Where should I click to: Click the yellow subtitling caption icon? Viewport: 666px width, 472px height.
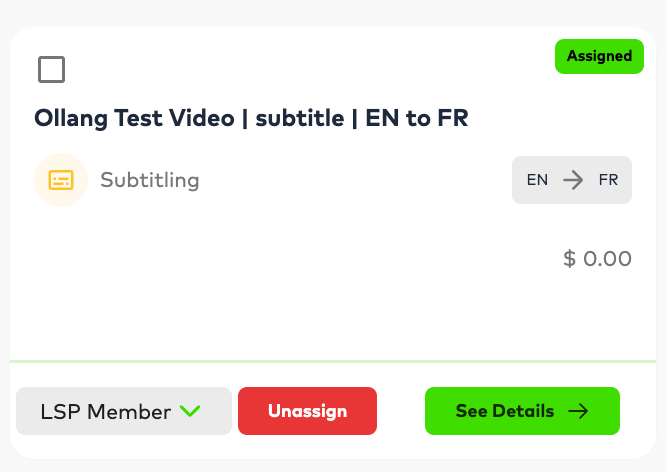tap(61, 180)
